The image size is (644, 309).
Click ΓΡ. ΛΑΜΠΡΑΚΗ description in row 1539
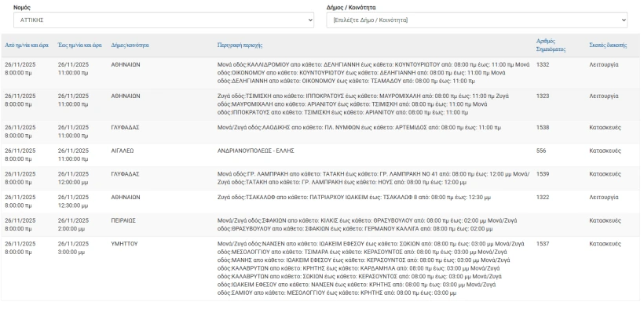(373, 178)
